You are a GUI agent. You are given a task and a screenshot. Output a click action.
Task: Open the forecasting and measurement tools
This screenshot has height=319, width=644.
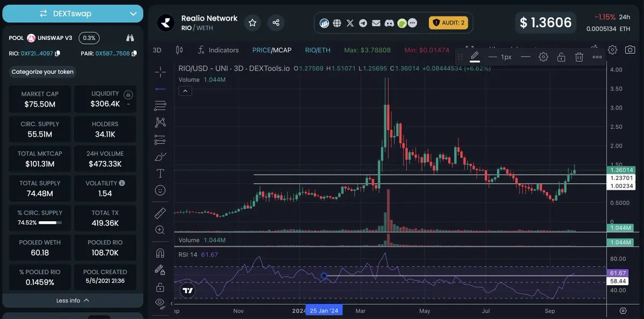(160, 140)
